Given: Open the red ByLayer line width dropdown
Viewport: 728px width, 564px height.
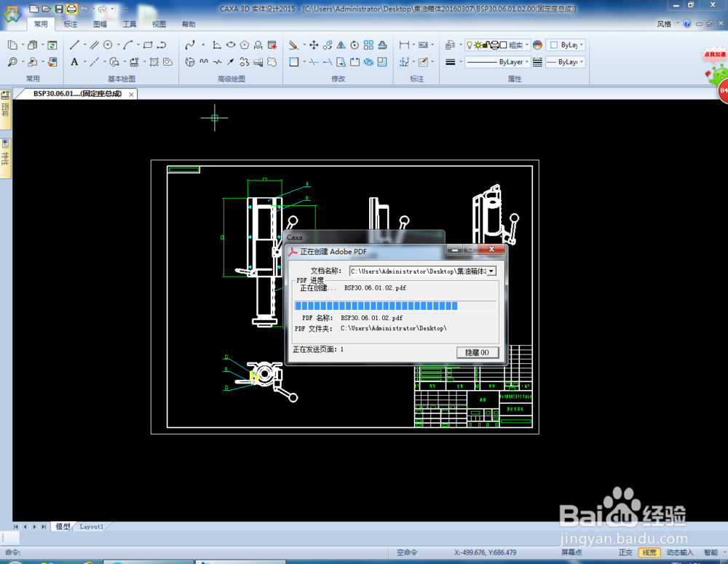Looking at the screenshot, I should coord(566,62).
